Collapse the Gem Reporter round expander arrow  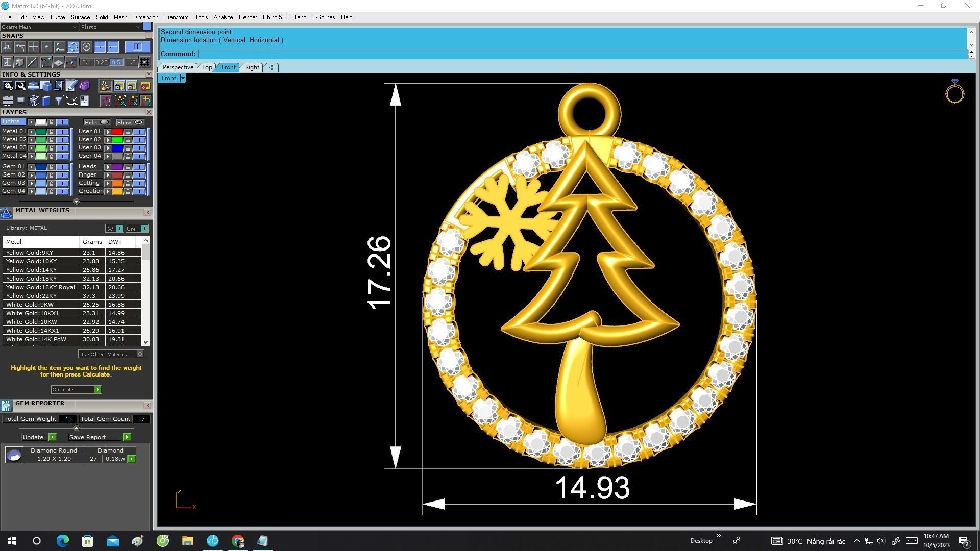point(77,428)
